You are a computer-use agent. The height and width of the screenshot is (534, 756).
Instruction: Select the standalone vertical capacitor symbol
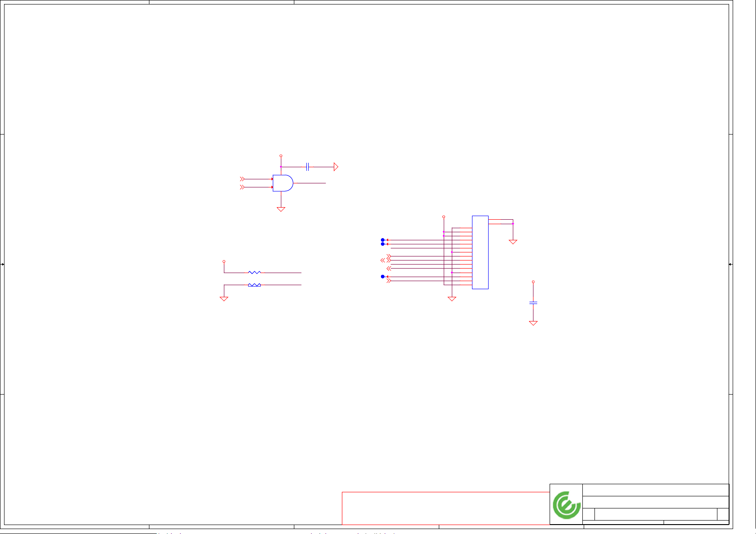(x=533, y=303)
